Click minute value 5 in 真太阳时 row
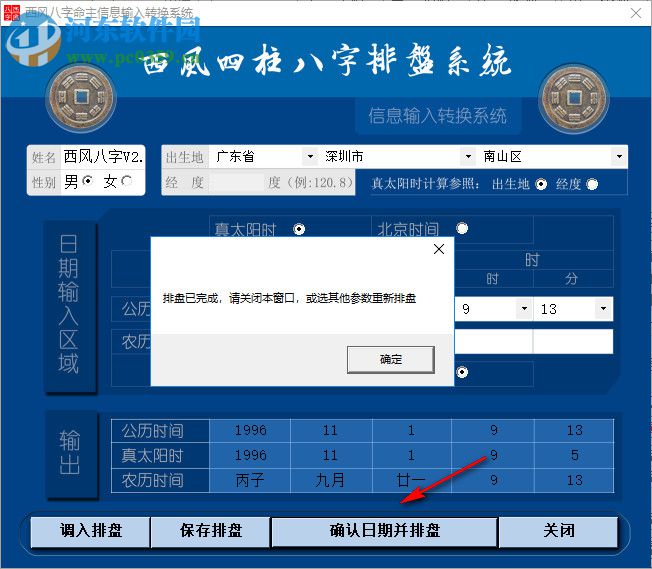This screenshot has width=652, height=569. tap(575, 455)
